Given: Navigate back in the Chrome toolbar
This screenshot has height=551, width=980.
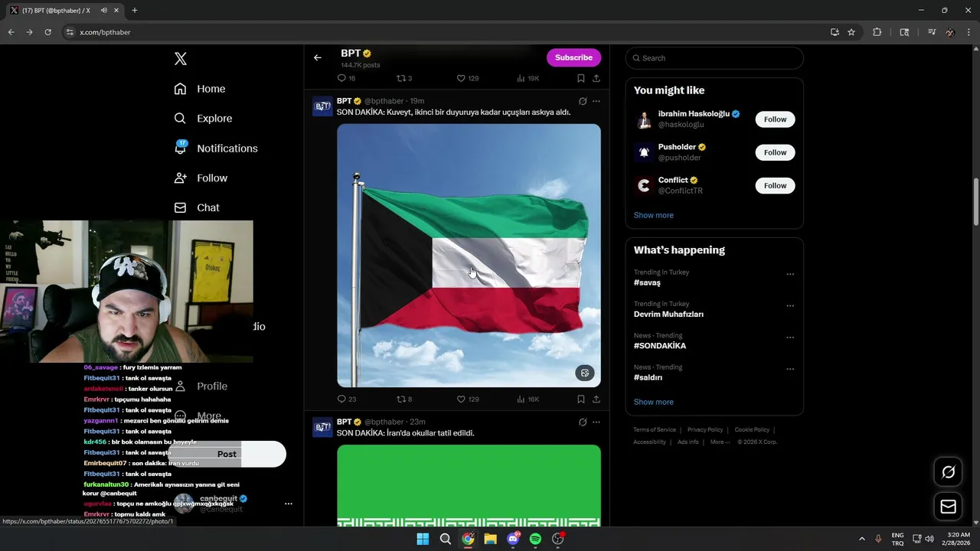Looking at the screenshot, I should (x=11, y=32).
